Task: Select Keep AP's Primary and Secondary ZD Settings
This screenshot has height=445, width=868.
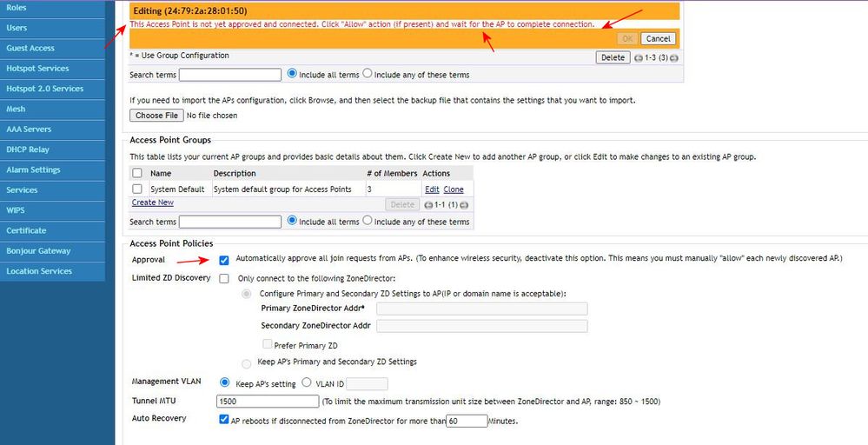Action: 246,362
